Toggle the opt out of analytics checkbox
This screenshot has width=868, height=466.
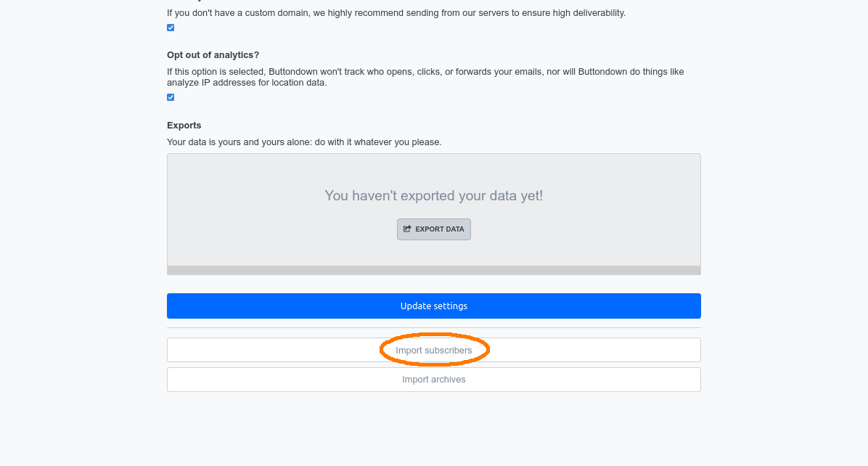coord(171,97)
